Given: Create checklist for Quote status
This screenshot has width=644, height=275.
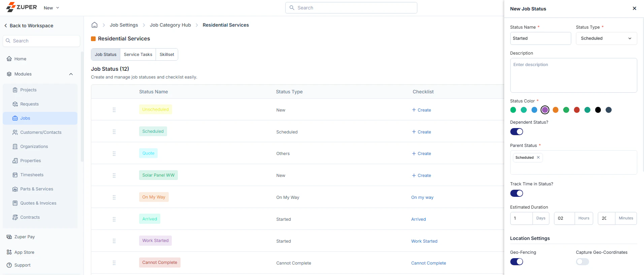Looking at the screenshot, I should point(421,154).
